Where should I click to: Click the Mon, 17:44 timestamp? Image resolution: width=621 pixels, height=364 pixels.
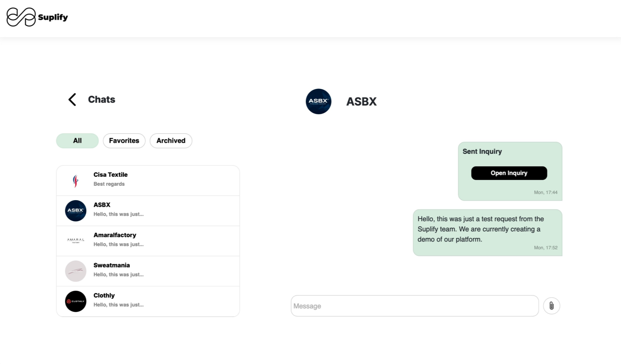tap(546, 192)
